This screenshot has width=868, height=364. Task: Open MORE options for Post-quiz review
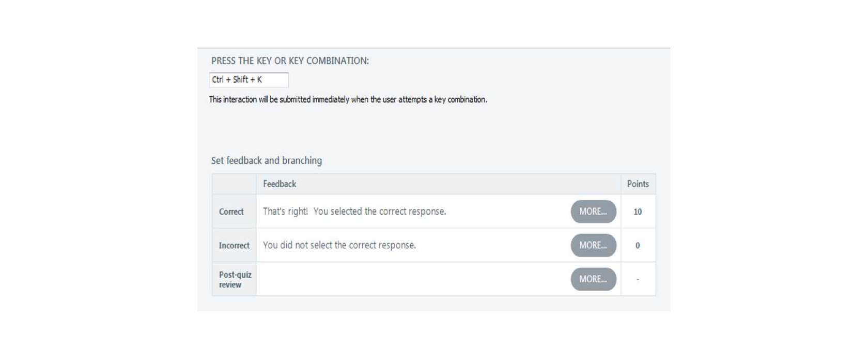tap(593, 279)
